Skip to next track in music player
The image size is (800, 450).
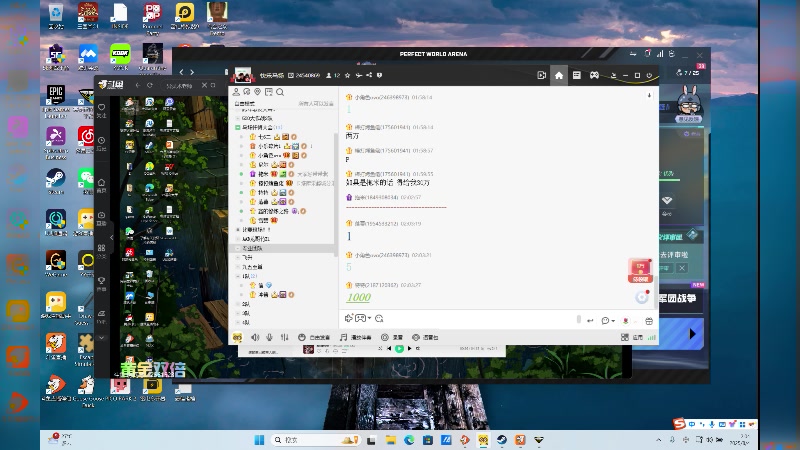[409, 348]
